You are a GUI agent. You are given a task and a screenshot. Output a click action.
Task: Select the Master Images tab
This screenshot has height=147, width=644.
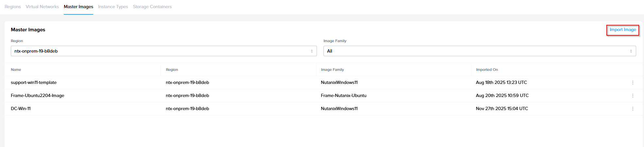78,7
